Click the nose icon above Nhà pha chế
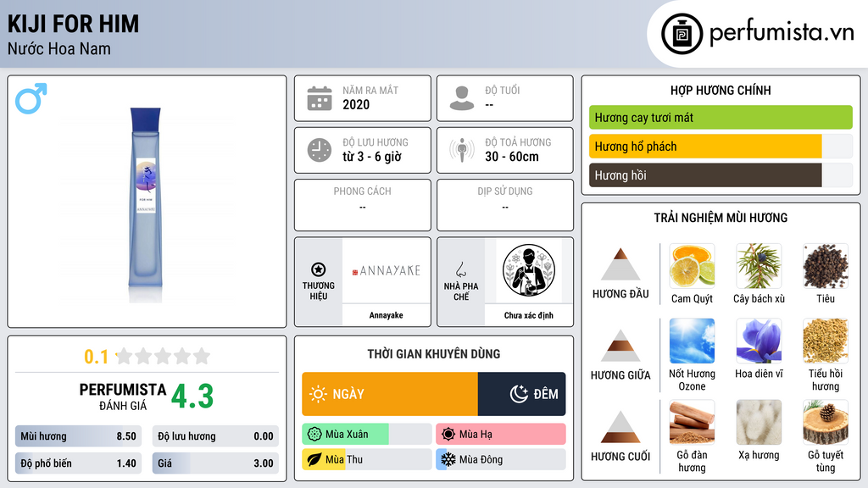 (460, 269)
